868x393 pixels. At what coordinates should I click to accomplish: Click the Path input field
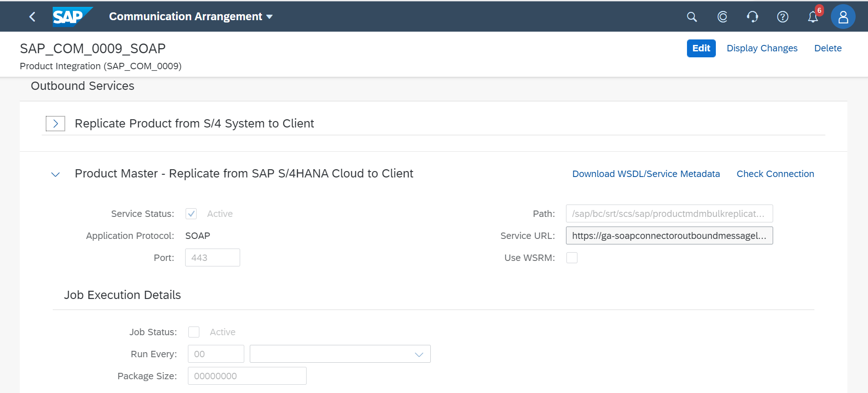pyautogui.click(x=670, y=214)
